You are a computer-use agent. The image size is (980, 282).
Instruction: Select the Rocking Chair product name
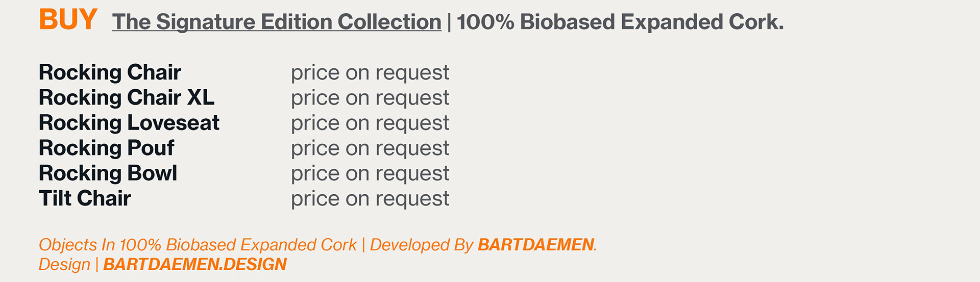(110, 72)
